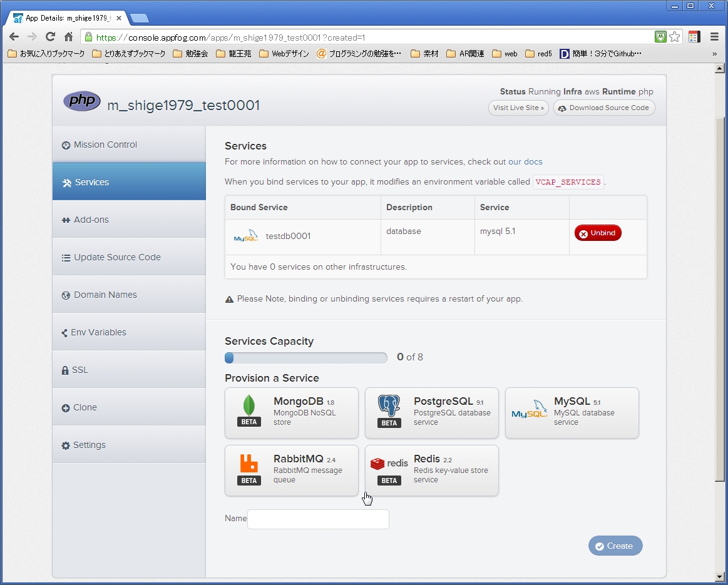The width and height of the screenshot is (728, 585).
Task: Click Download Source Code button
Action: point(604,108)
